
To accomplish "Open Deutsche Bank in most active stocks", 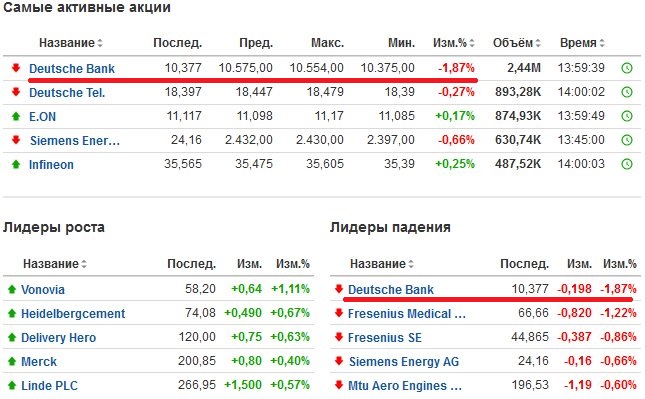I will pos(72,68).
